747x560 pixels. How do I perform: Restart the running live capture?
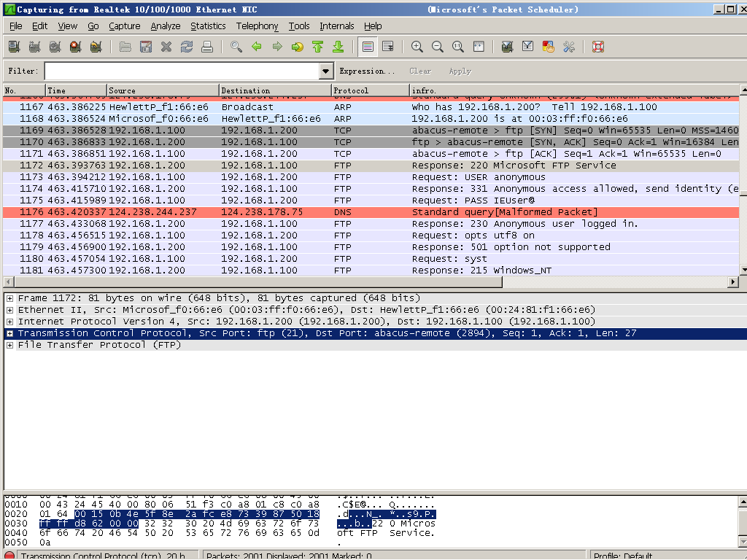point(96,47)
